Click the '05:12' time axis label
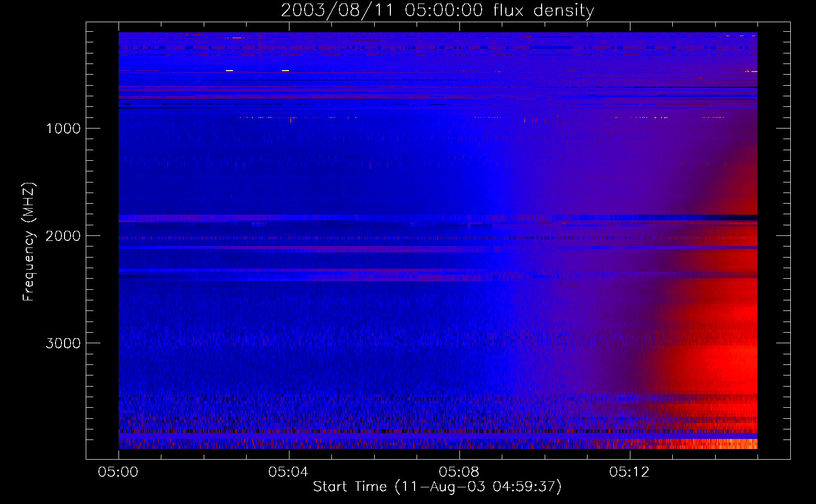Viewport: 816px width, 504px height. (629, 472)
